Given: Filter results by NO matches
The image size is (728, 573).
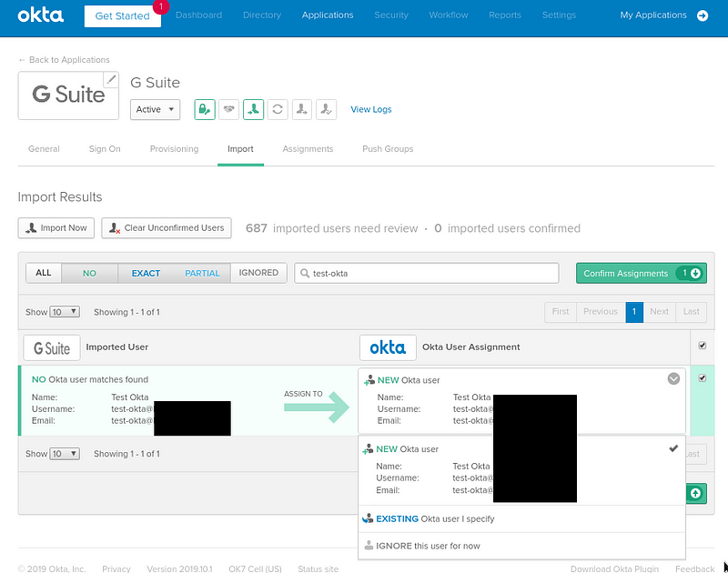Looking at the screenshot, I should click(89, 273).
